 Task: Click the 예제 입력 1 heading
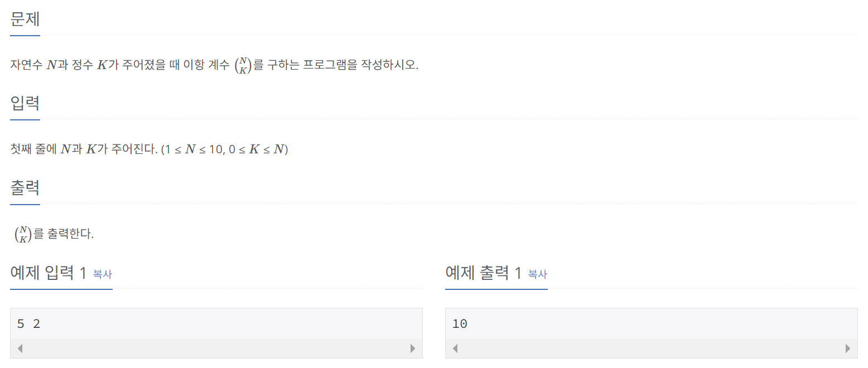coord(49,273)
